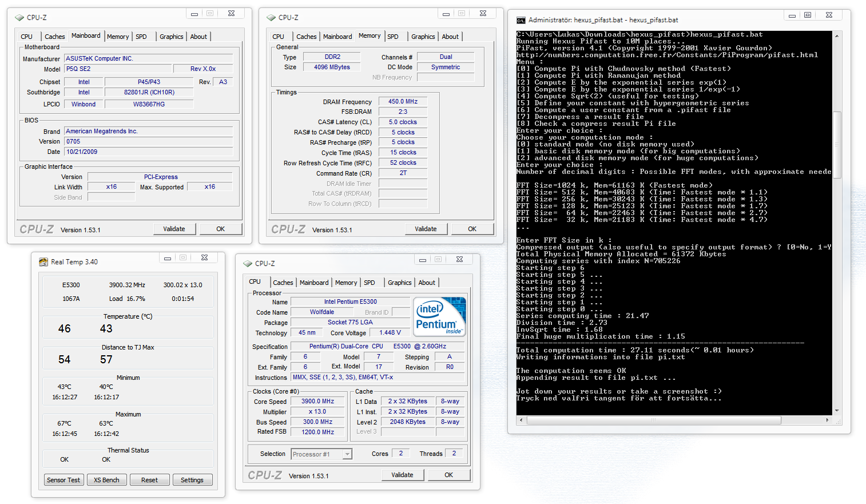Click the ASUSTeK Computer INC. manufacturer field

coord(149,58)
